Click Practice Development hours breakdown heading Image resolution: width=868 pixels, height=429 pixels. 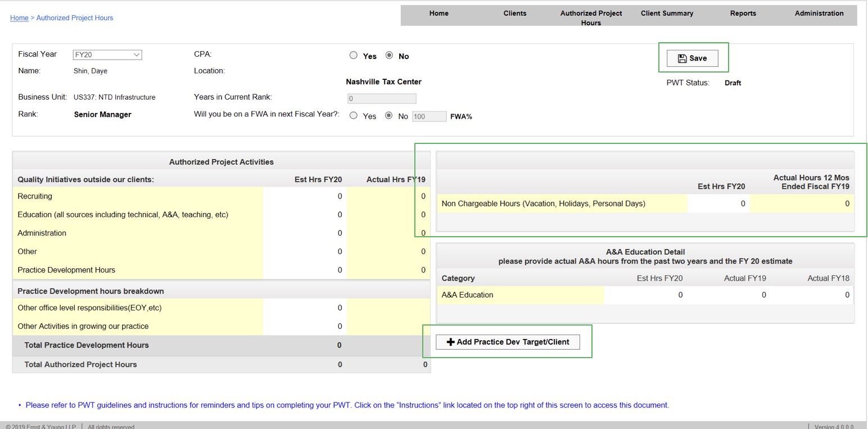click(x=91, y=291)
